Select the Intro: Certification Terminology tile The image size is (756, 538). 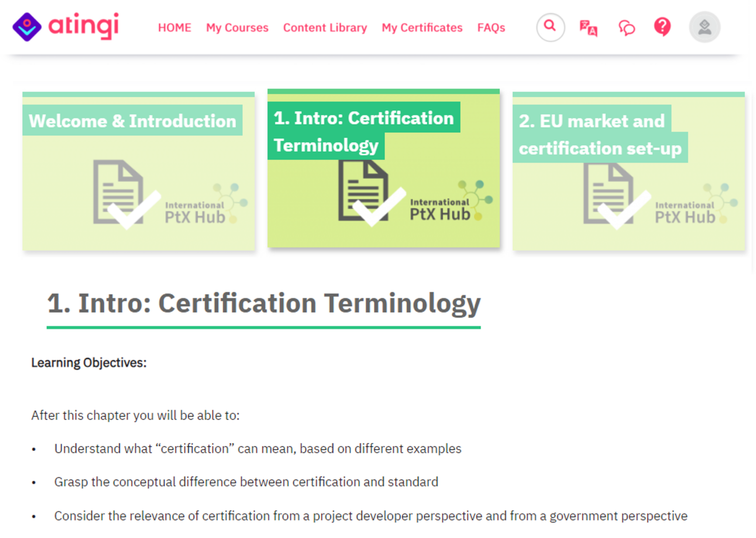pyautogui.click(x=383, y=169)
